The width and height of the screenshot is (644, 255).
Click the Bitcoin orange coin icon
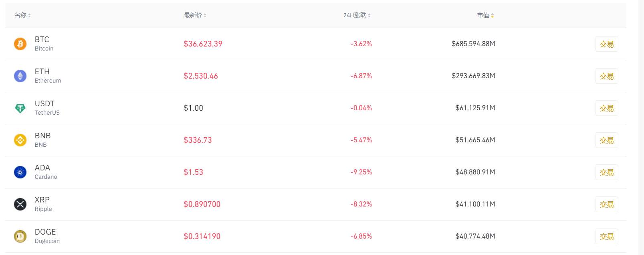click(x=20, y=44)
